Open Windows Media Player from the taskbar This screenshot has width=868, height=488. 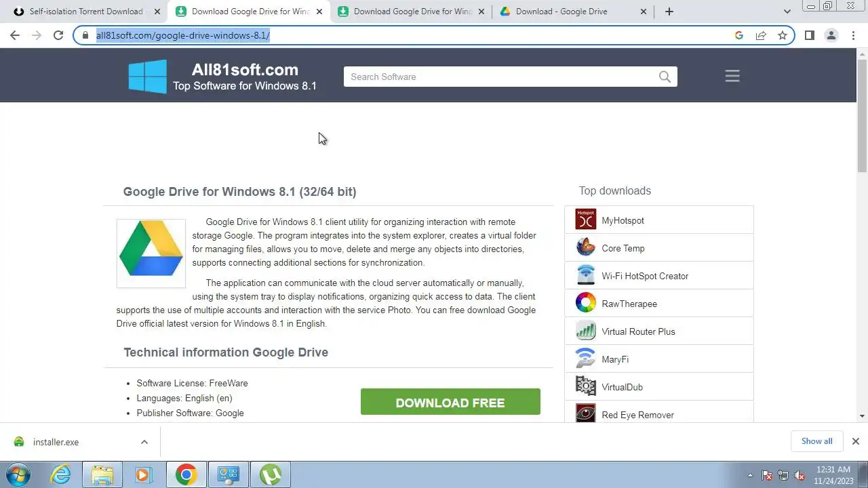(x=143, y=474)
